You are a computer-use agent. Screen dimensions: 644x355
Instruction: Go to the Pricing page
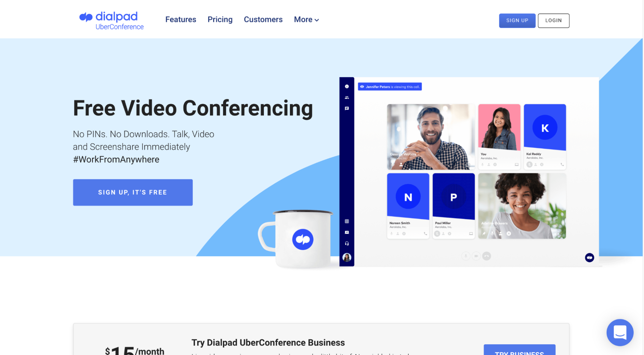pos(220,20)
